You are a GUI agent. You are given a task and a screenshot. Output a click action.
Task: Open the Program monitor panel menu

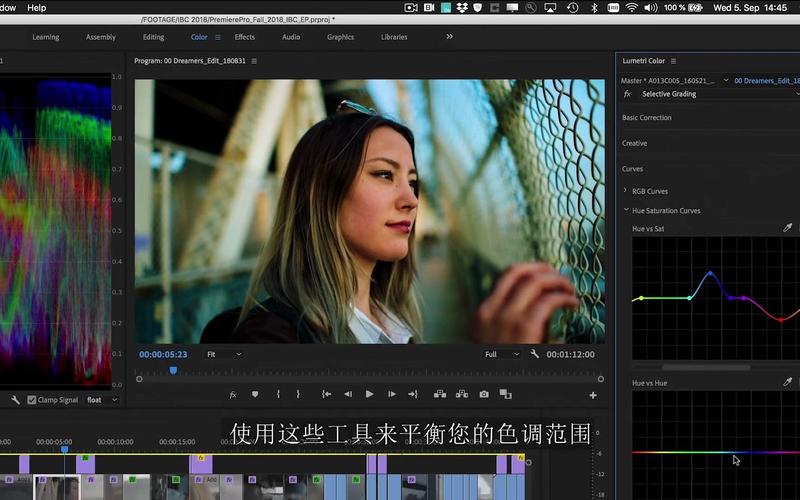coord(254,61)
